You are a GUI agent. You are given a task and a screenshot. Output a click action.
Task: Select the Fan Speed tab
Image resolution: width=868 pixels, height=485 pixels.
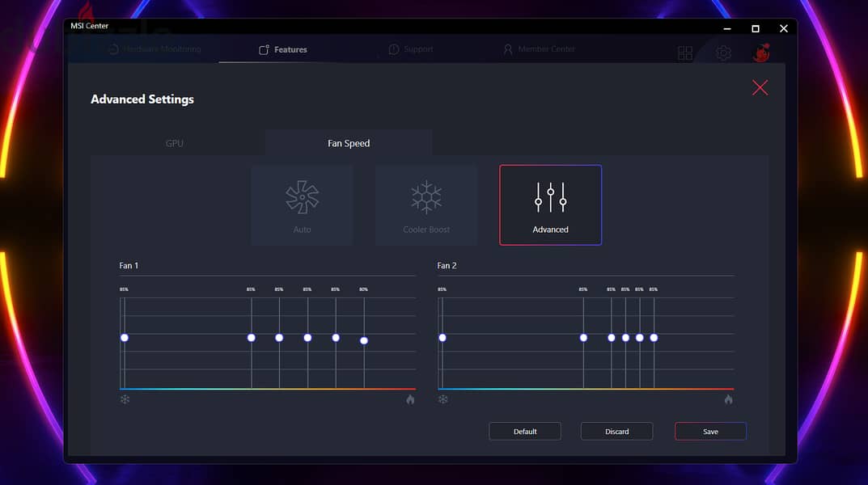pos(349,143)
